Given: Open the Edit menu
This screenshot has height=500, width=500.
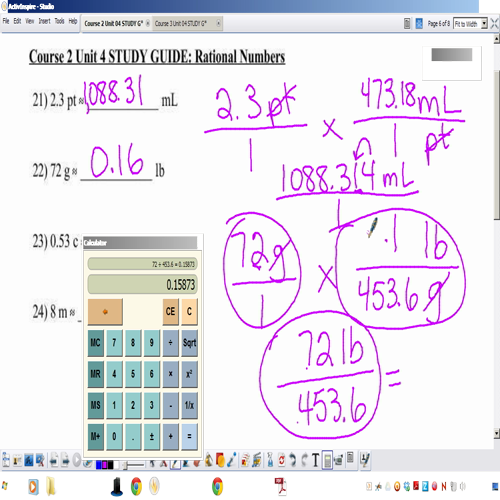Looking at the screenshot, I should pyautogui.click(x=17, y=21).
